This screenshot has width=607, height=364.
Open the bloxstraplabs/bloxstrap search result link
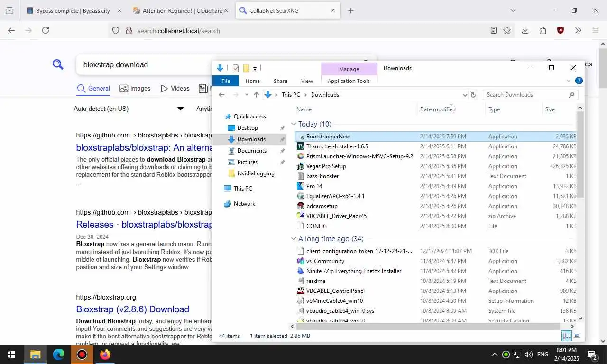coord(144,147)
